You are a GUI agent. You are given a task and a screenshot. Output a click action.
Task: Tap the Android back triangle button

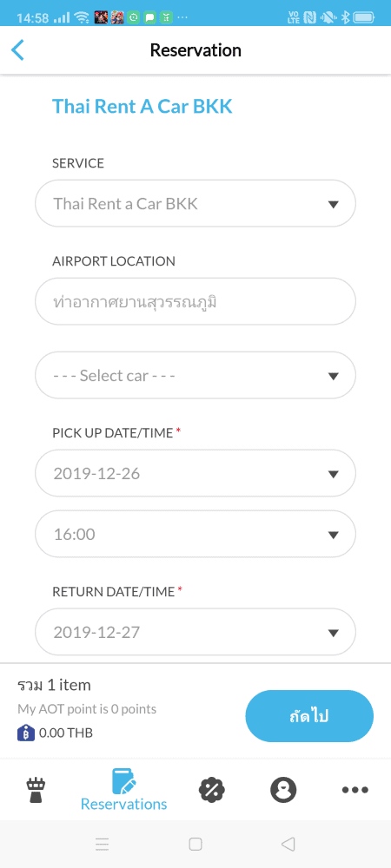[288, 845]
